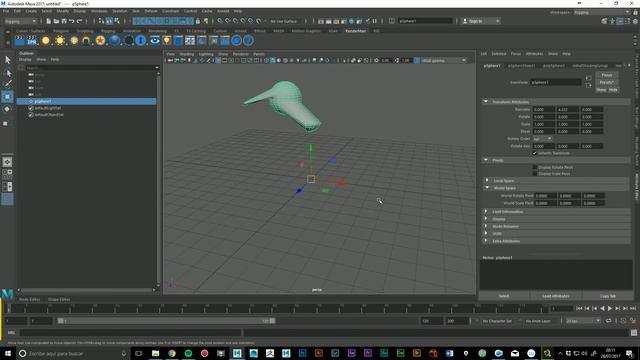Click the Undo arrow icon
Viewport: 640px width, 360px height.
(71, 21)
